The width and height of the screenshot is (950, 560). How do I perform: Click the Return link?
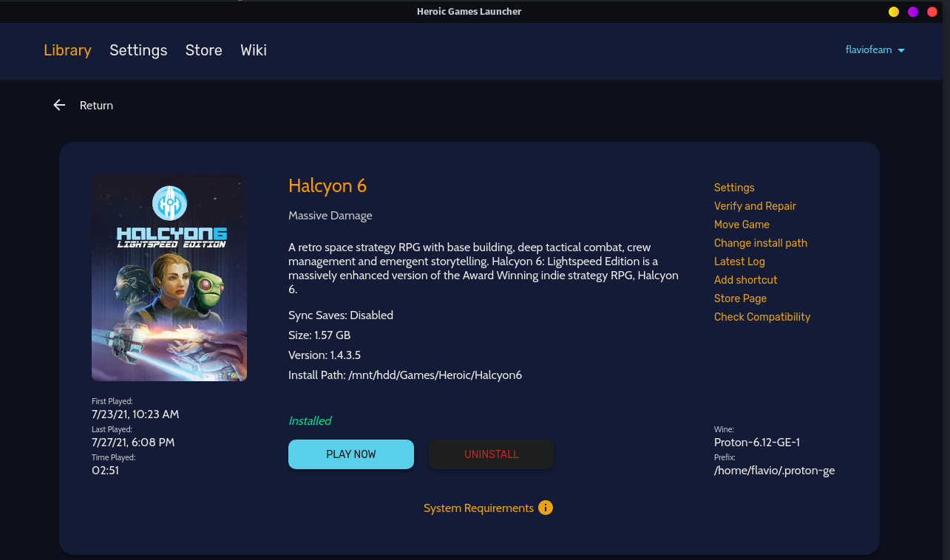96,106
